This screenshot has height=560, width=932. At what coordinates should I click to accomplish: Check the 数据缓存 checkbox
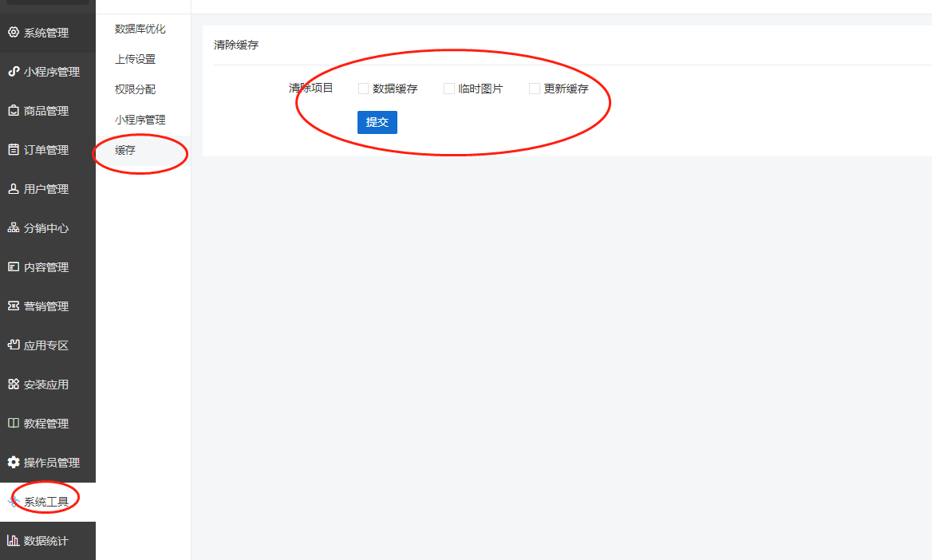coord(363,89)
